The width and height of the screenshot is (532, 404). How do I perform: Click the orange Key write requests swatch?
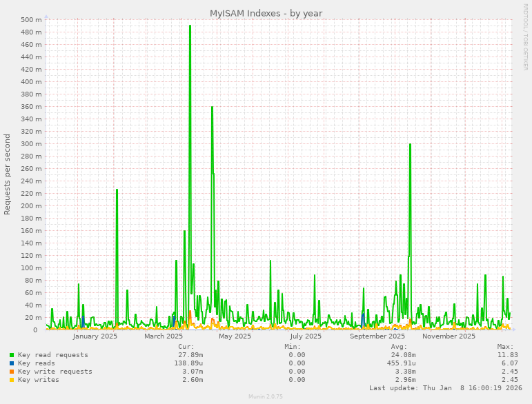click(12, 372)
